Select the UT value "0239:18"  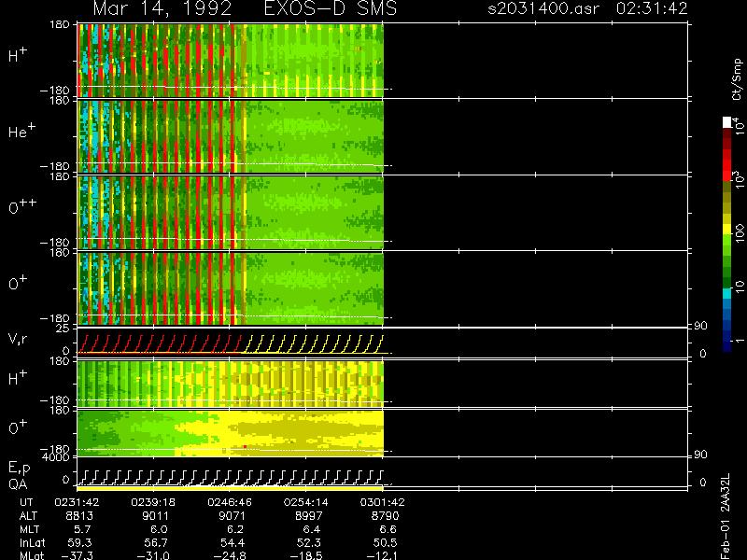[153, 502]
